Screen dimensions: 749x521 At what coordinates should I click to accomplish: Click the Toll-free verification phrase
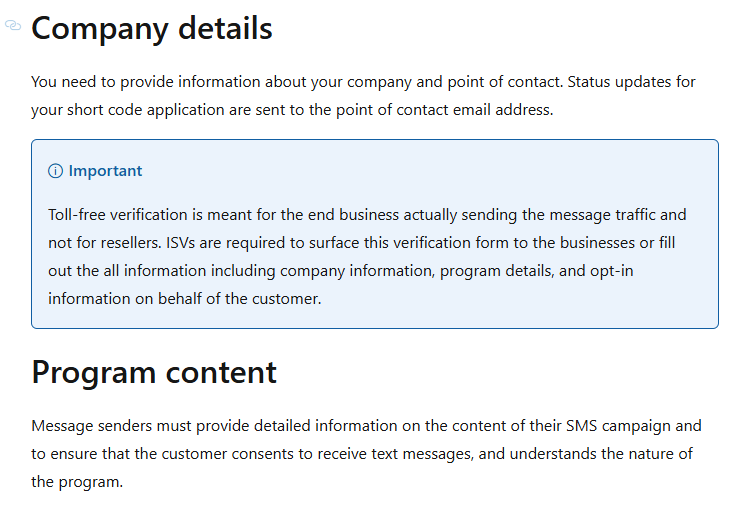click(118, 215)
